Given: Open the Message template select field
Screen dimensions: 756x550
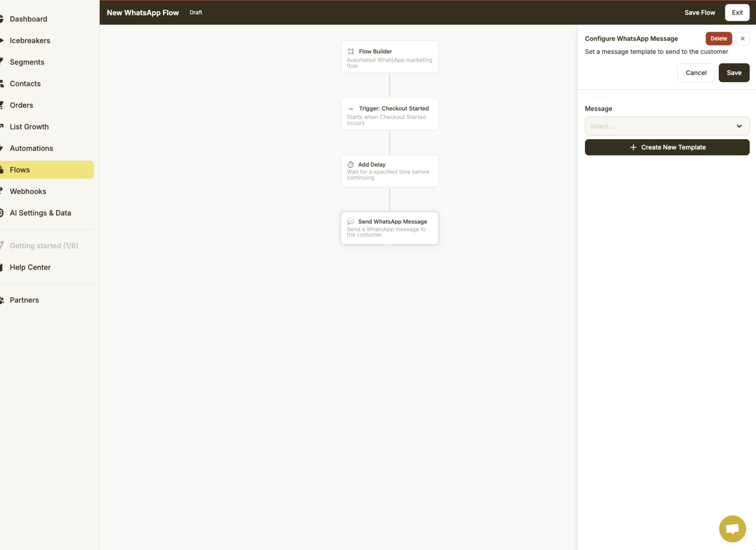Looking at the screenshot, I should [x=659, y=126].
